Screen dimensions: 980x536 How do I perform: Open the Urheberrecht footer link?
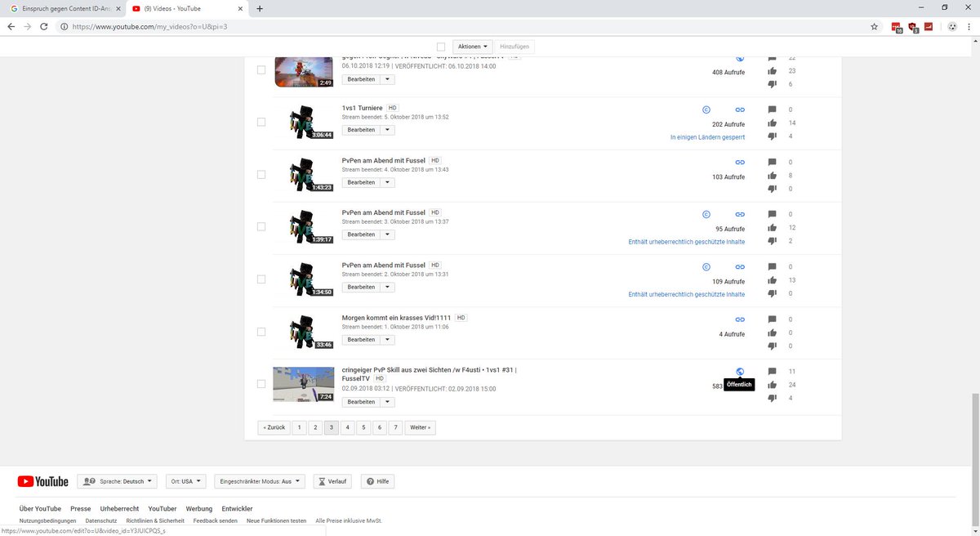(119, 508)
